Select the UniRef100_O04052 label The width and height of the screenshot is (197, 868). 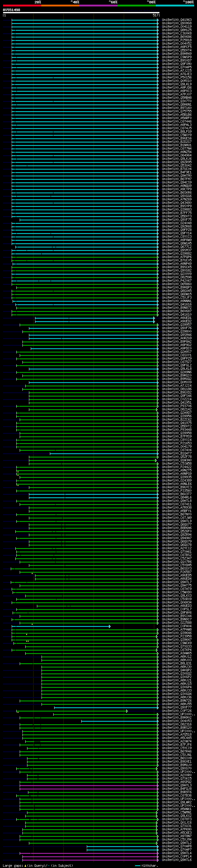pyautogui.click(x=176, y=43)
